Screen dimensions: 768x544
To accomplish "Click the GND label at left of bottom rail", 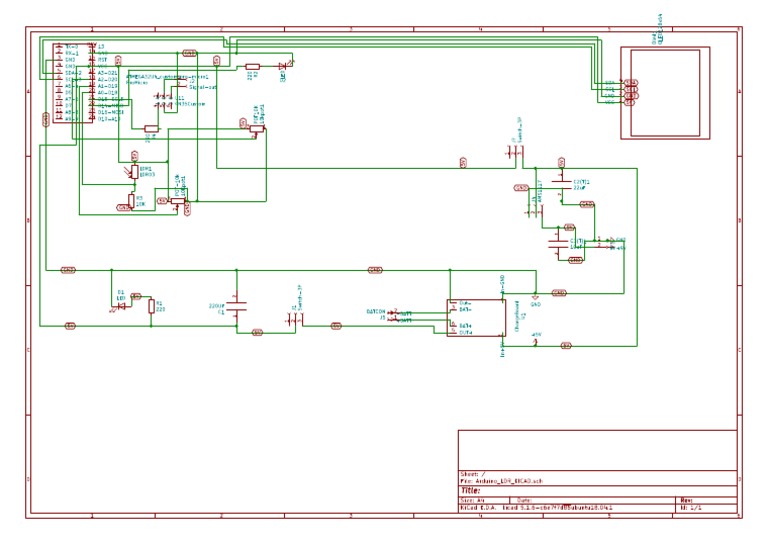I will pos(68,270).
